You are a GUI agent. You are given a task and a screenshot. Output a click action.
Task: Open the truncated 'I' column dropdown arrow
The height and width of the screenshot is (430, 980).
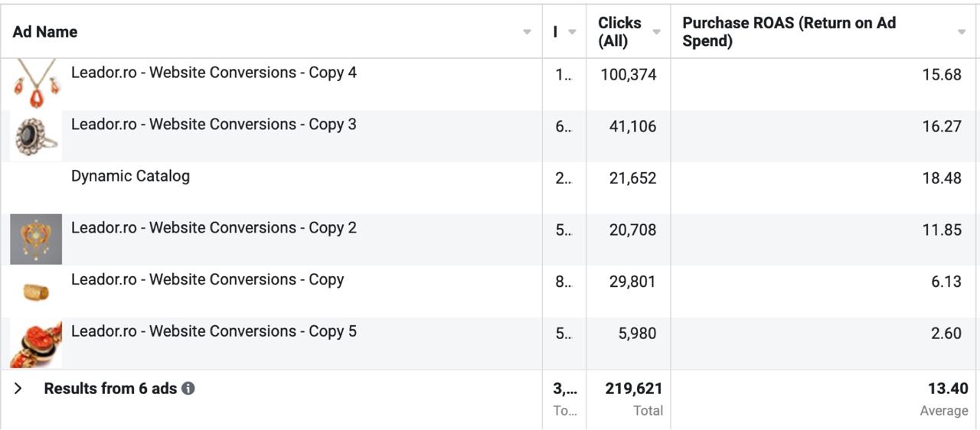pyautogui.click(x=572, y=32)
